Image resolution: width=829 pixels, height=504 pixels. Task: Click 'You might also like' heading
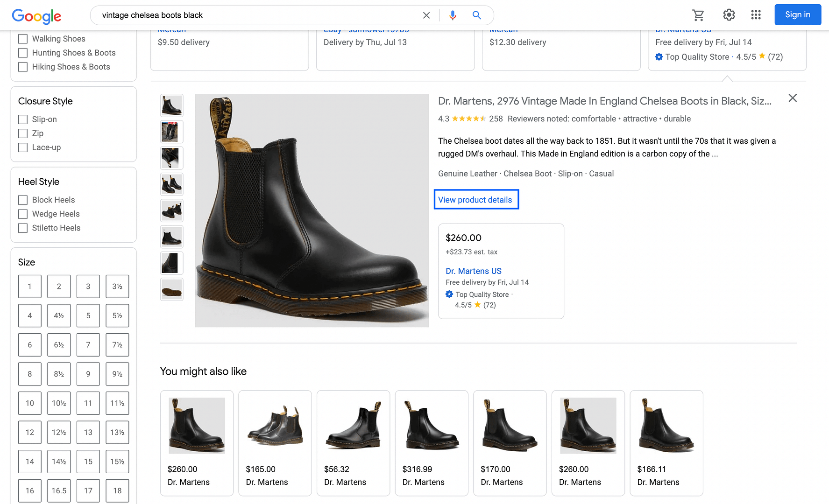(203, 371)
